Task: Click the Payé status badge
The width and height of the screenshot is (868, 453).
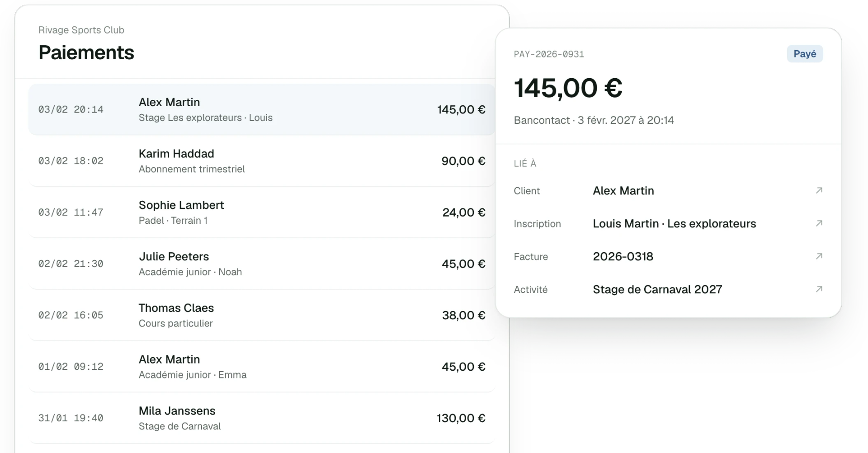Action: pos(805,54)
